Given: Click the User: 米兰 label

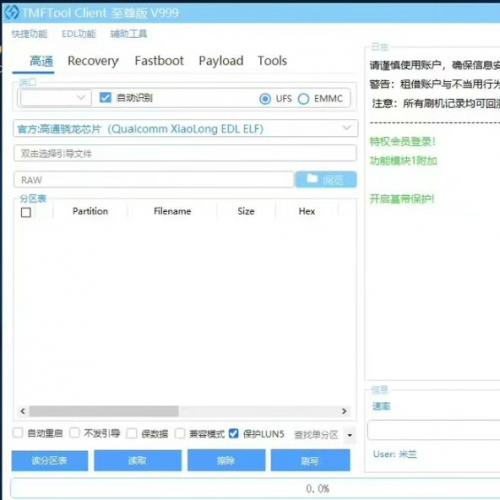Looking at the screenshot, I should point(395,454).
